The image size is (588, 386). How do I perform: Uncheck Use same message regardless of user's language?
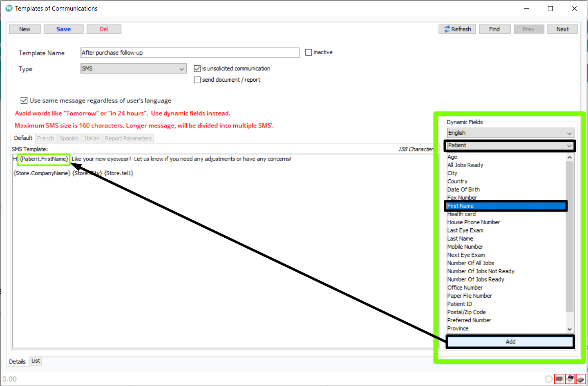click(24, 100)
